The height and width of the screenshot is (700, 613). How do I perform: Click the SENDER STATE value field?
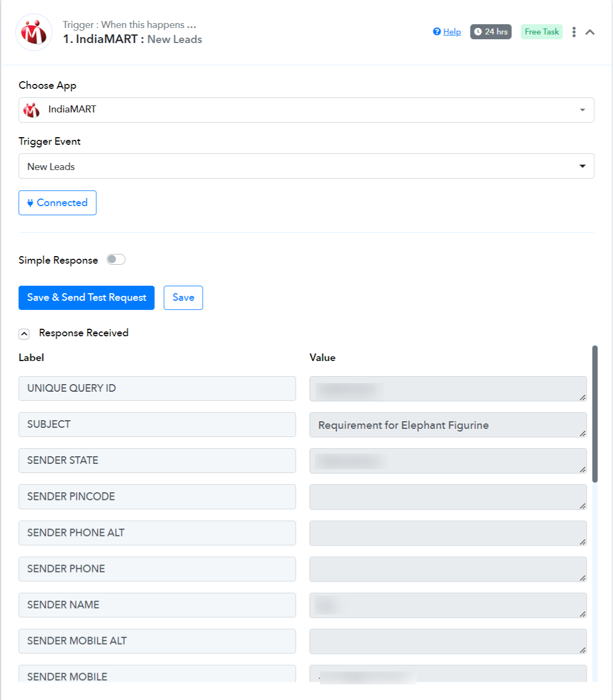[448, 461]
